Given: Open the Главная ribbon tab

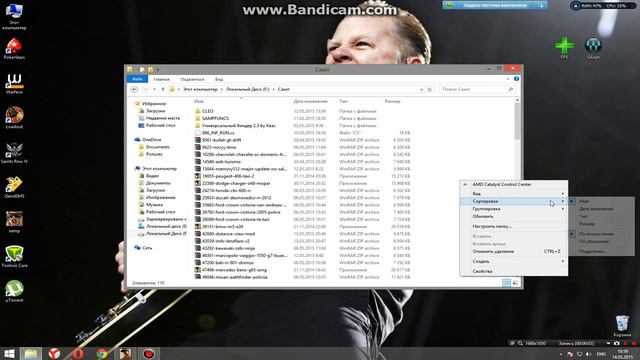Looking at the screenshot, I should point(161,79).
